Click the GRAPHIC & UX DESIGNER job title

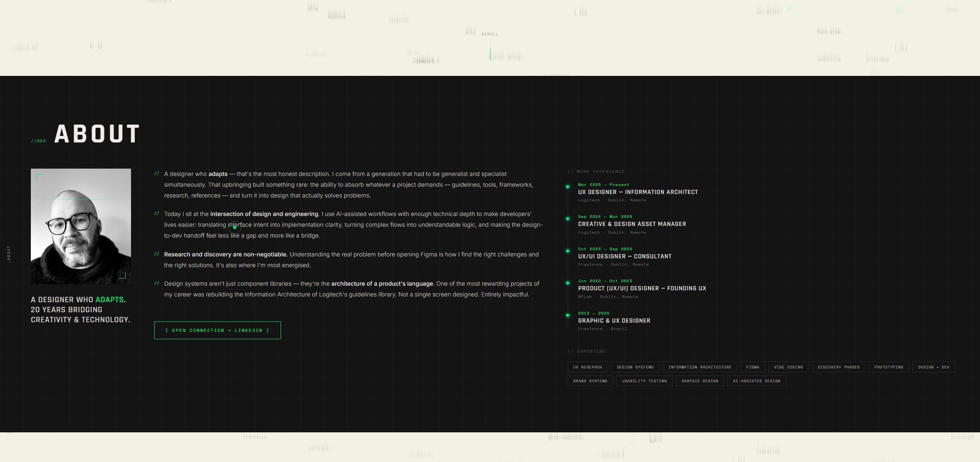(x=614, y=320)
